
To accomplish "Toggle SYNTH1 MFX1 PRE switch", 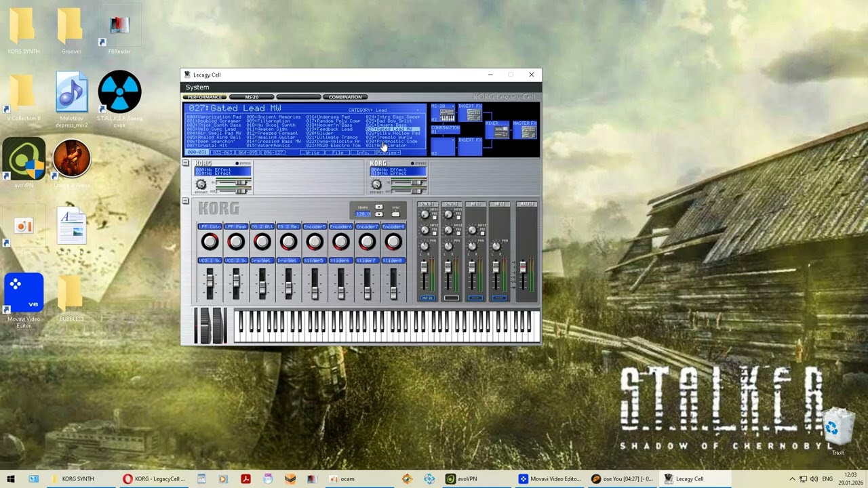I will 435,218.
